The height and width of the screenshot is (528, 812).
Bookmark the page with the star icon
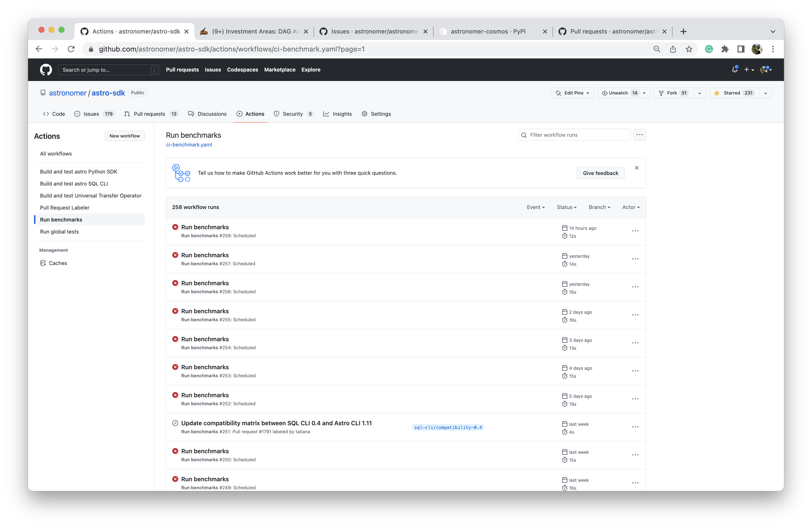689,49
